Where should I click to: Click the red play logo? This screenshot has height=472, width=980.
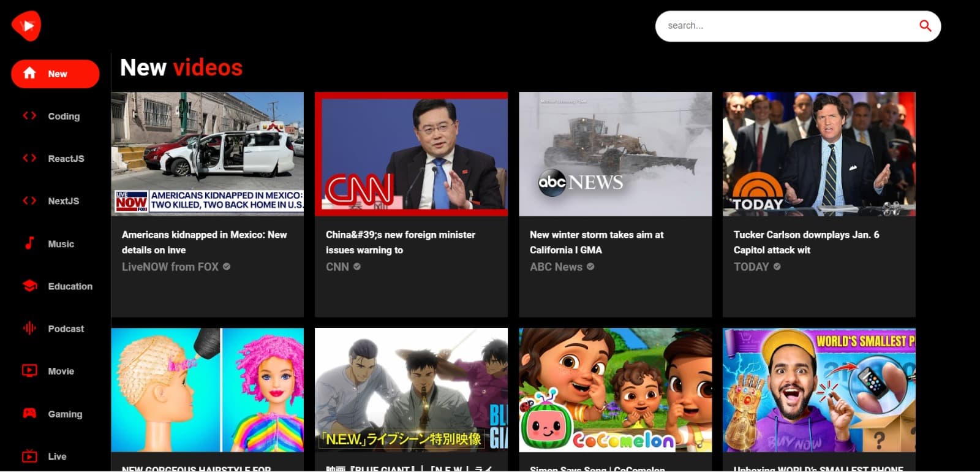pyautogui.click(x=26, y=26)
